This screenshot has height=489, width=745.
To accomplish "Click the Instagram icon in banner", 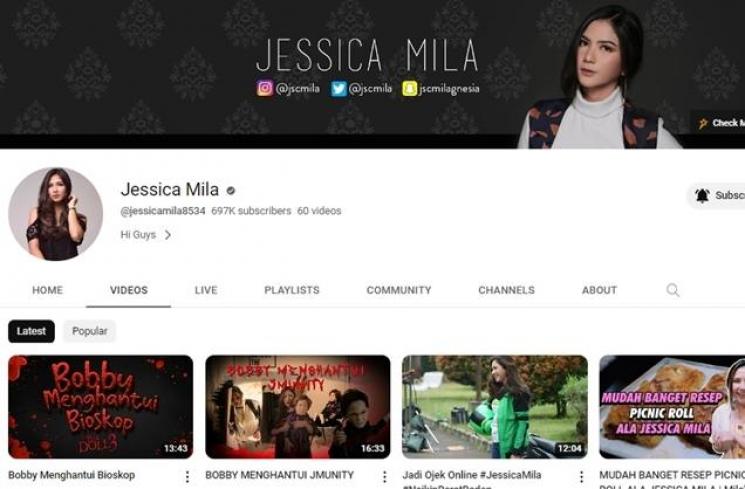I will tap(265, 88).
